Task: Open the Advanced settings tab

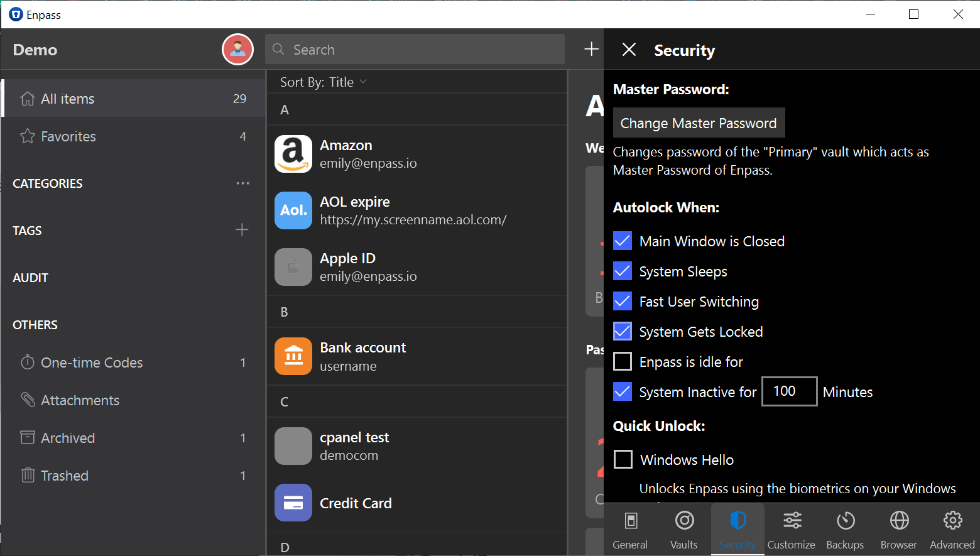Action: (x=952, y=530)
